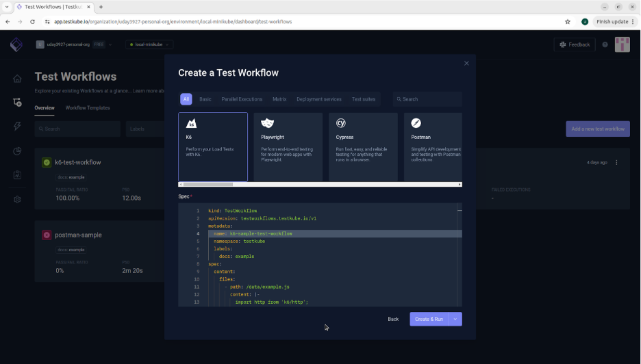Click the site information icon in address bar
This screenshot has width=641, height=364.
(x=47, y=22)
